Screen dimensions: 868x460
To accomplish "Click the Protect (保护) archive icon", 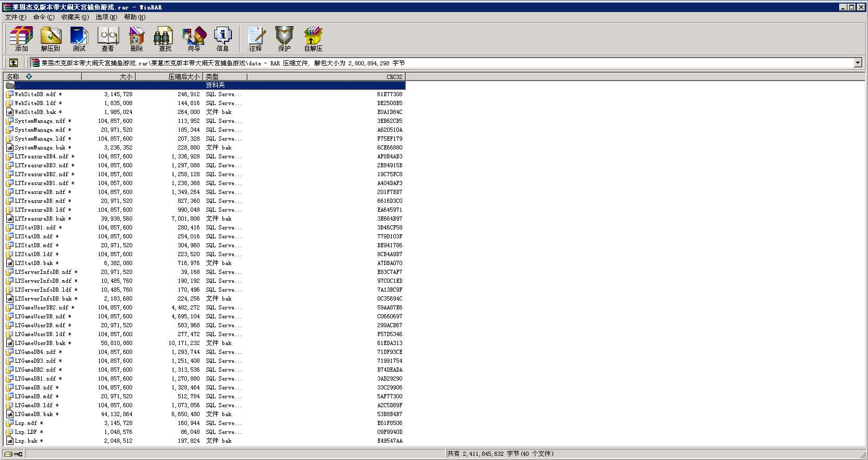I will click(x=284, y=39).
